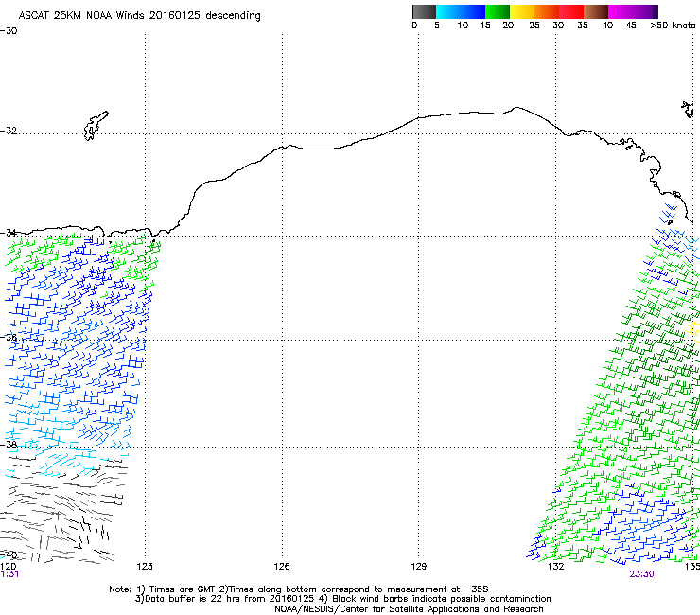The width and height of the screenshot is (700, 615).
Task: Click the 129 longitude label
Action: click(x=418, y=567)
